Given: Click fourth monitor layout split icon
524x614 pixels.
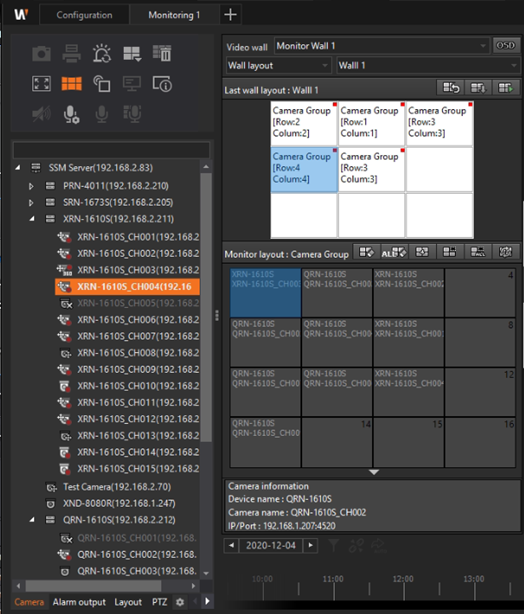Looking at the screenshot, I should [450, 252].
